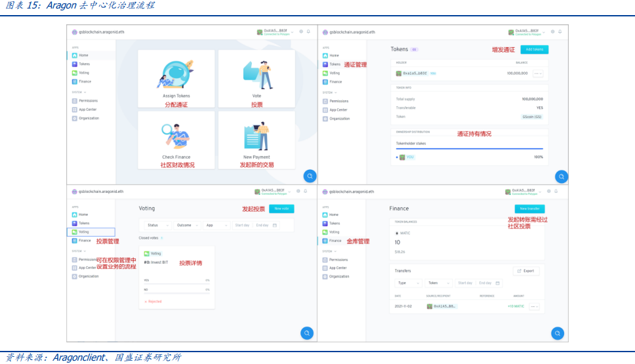Click Home icon in Tokens screen sidebar

coord(325,56)
